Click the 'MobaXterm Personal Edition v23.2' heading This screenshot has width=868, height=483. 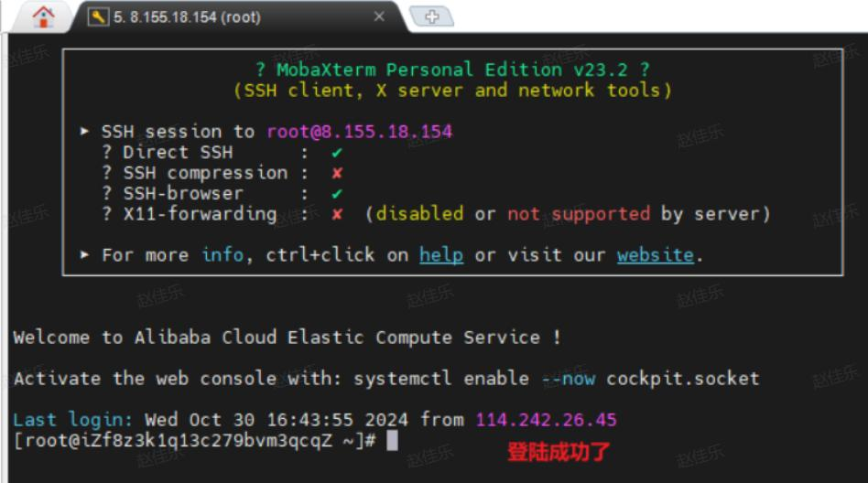tap(452, 70)
